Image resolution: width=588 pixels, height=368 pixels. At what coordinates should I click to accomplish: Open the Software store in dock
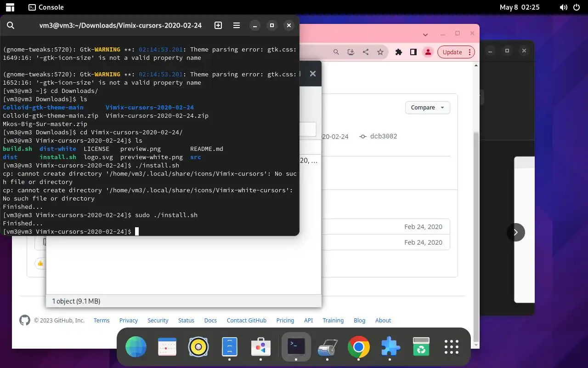261,347
